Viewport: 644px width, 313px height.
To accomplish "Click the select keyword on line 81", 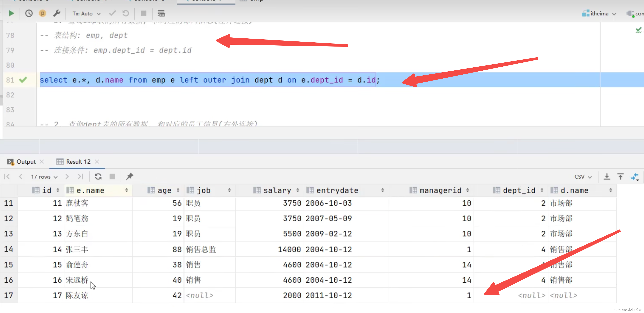I will pos(54,80).
